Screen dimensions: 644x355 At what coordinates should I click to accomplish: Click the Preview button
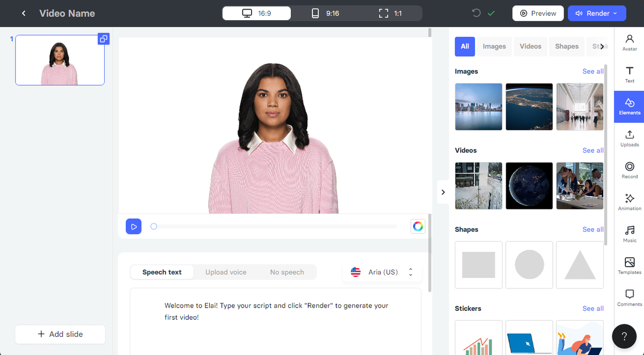[538, 14]
